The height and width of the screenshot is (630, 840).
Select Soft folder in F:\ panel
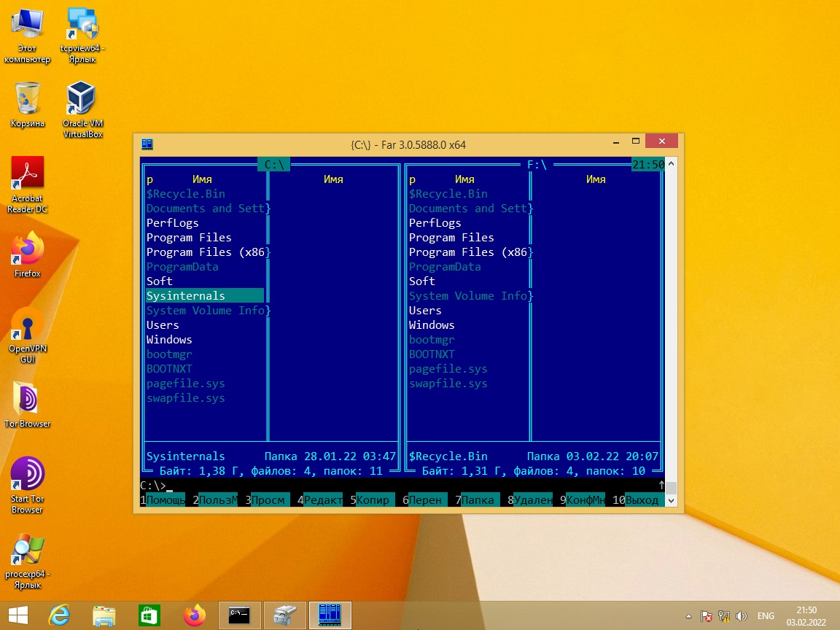[x=422, y=281]
